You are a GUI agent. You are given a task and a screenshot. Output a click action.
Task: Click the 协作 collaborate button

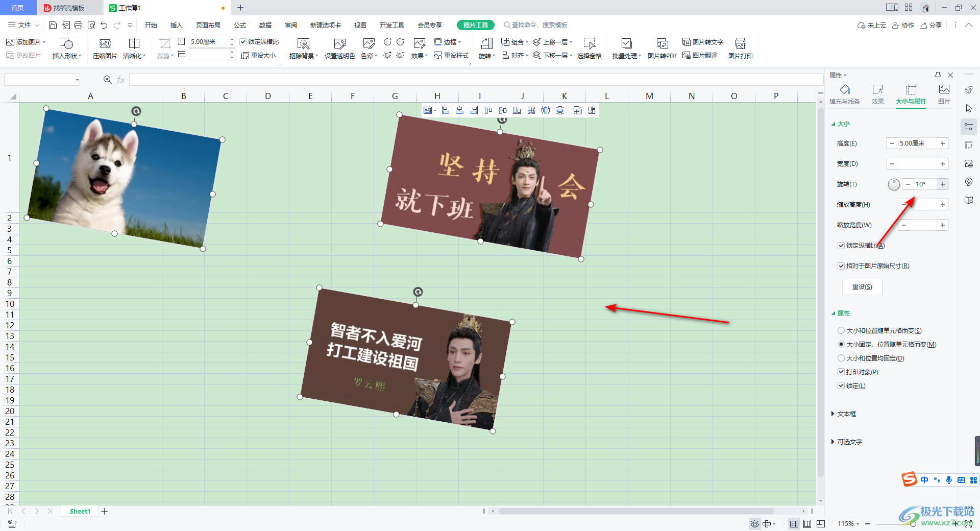903,25
